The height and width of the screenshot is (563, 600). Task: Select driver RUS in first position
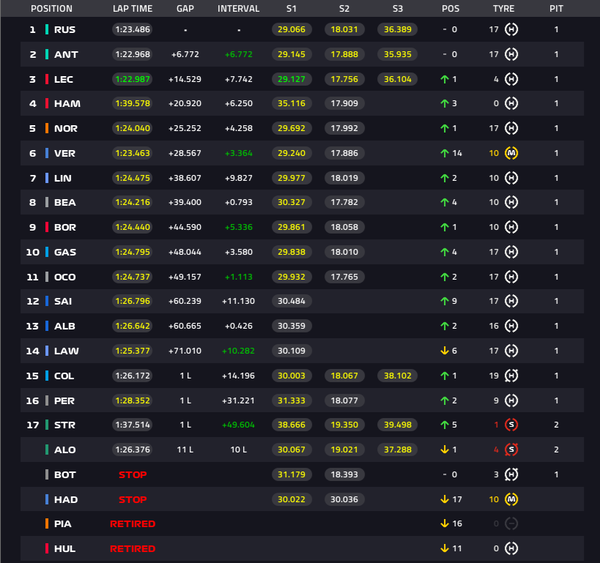tap(65, 29)
